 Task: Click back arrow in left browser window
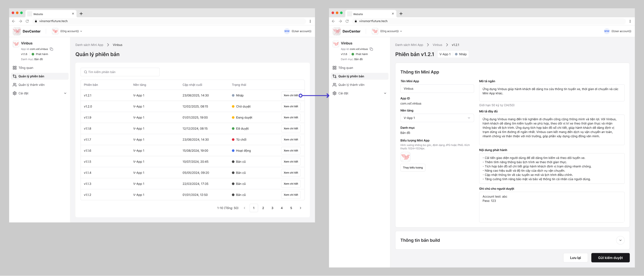(x=14, y=21)
